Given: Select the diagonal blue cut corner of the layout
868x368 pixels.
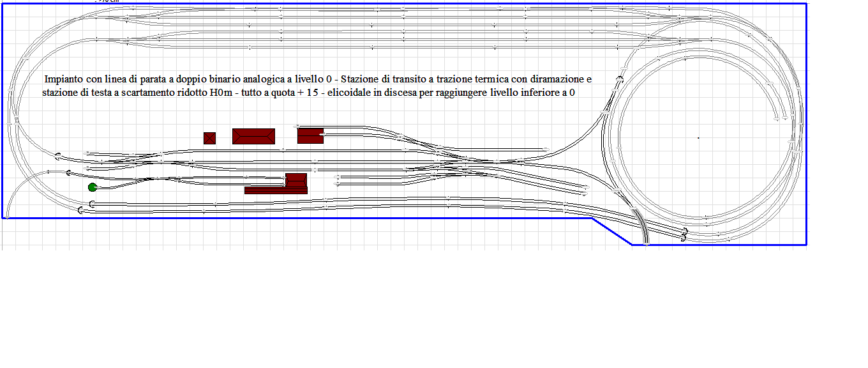Looking at the screenshot, I should pos(613,230).
